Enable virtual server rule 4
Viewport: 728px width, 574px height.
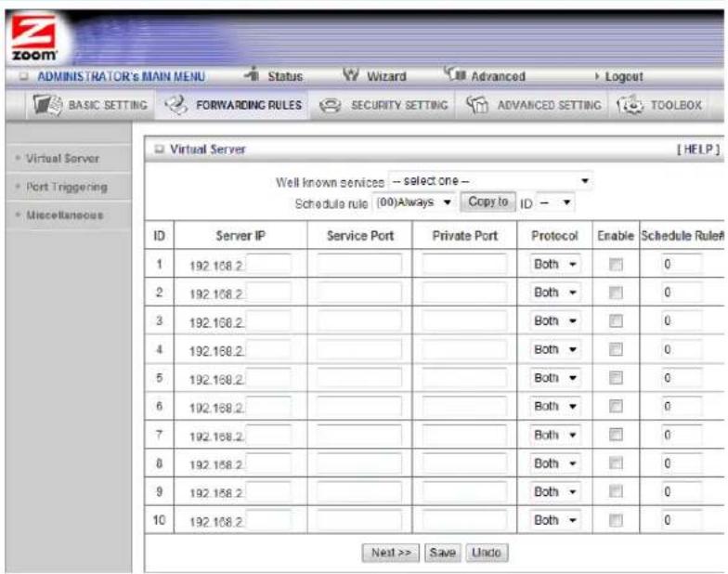pos(616,349)
